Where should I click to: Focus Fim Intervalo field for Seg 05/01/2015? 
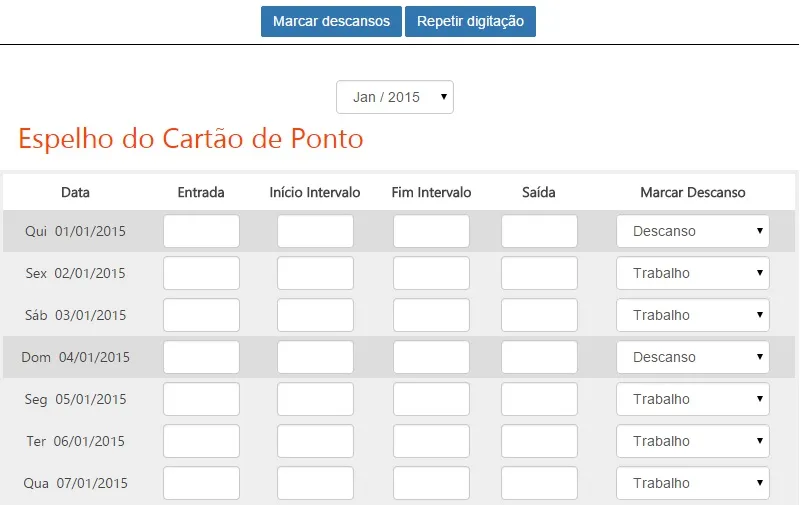click(x=431, y=399)
